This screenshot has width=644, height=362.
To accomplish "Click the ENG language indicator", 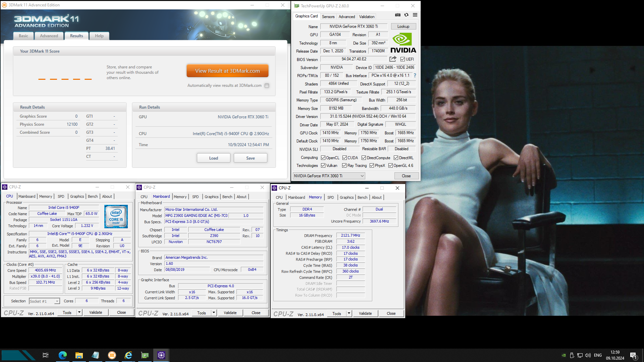I will (598, 355).
